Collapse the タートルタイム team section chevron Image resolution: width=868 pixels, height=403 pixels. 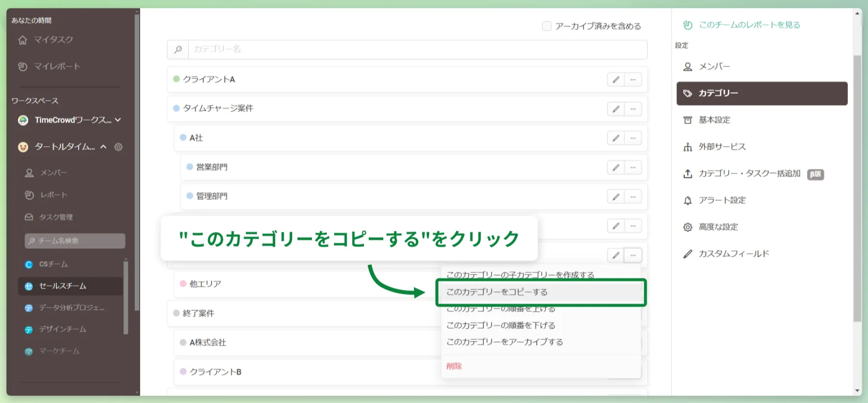[x=103, y=147]
